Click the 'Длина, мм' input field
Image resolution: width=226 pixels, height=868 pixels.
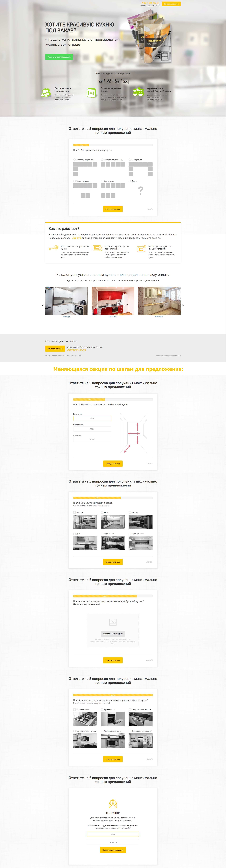coord(92,440)
